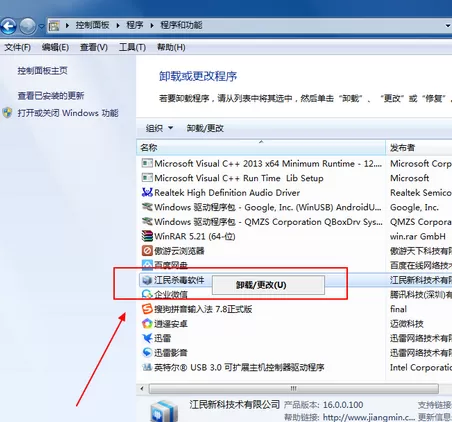Select 傲游云浏览器 program name

179,251
